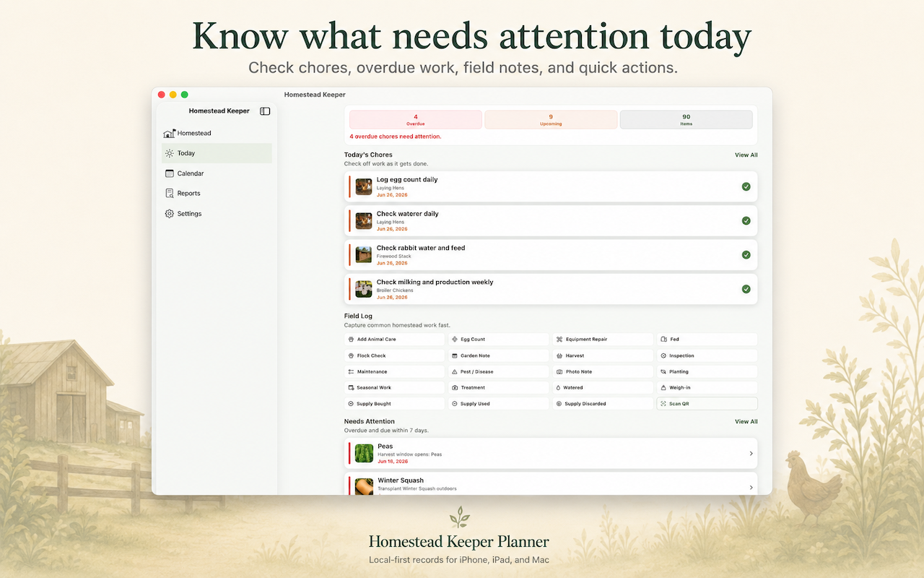The height and width of the screenshot is (578, 924).
Task: Click the Today sun icon
Action: tap(169, 153)
